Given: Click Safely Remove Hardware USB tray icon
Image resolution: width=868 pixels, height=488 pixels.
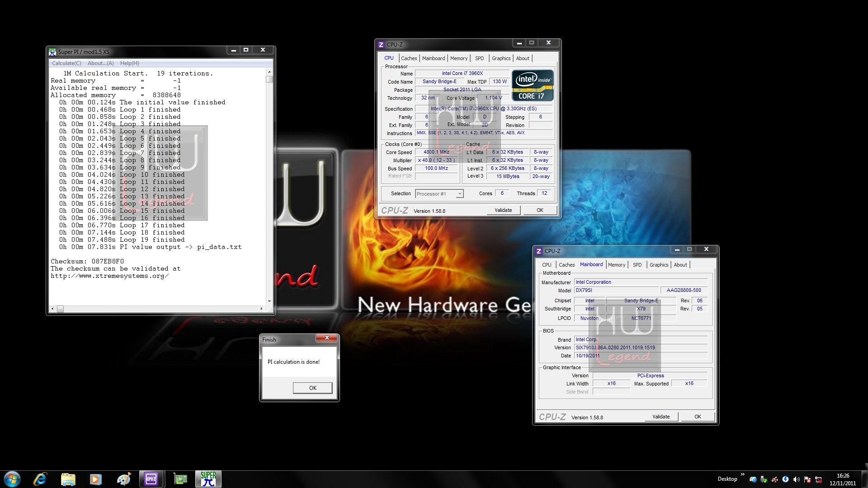Looking at the screenshot, I should point(764,479).
